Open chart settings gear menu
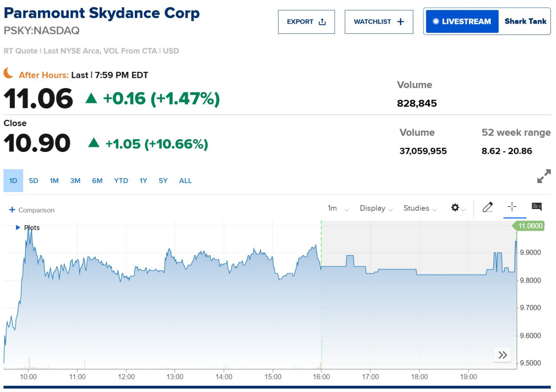The height and width of the screenshot is (392, 556). click(458, 208)
